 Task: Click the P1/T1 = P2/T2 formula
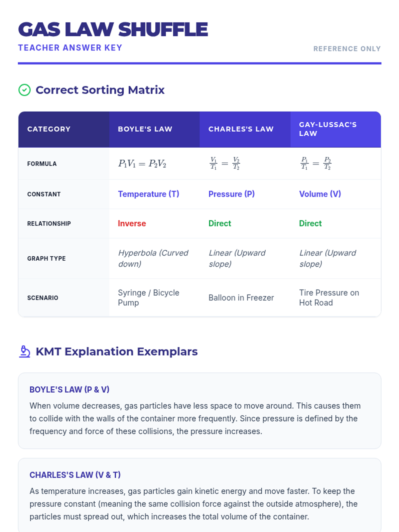point(316,163)
